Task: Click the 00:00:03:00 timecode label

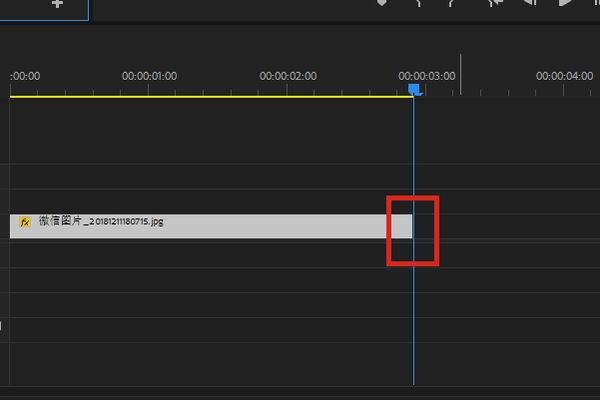Action: pos(427,76)
